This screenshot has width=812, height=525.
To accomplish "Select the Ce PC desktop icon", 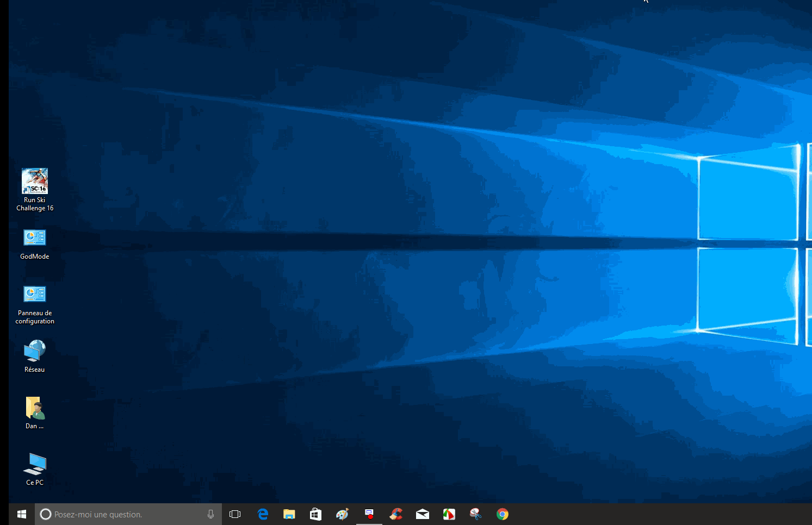I will pos(35,470).
